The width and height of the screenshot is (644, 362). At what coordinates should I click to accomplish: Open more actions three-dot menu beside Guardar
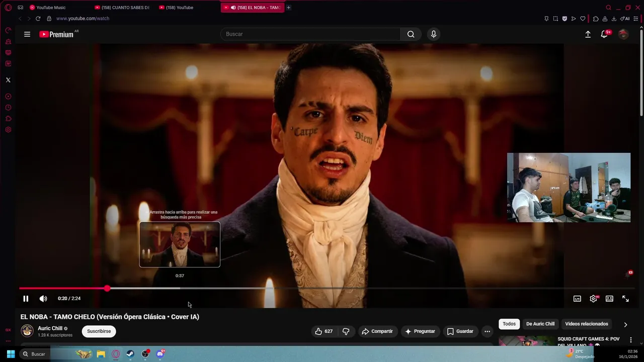tap(487, 331)
